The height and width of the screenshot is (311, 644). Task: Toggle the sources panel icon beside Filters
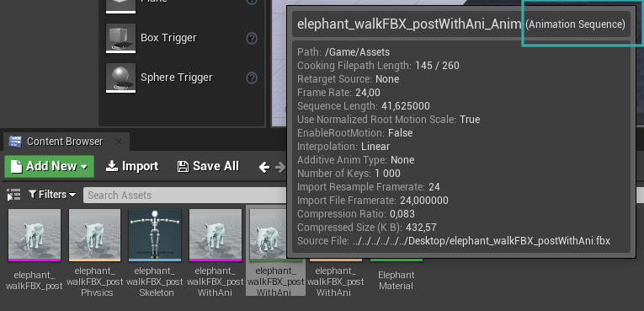tap(13, 195)
